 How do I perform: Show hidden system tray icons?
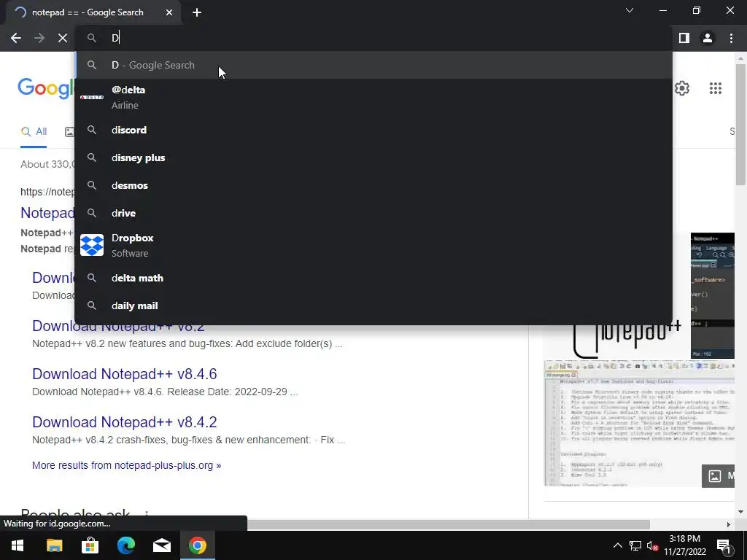(x=617, y=545)
